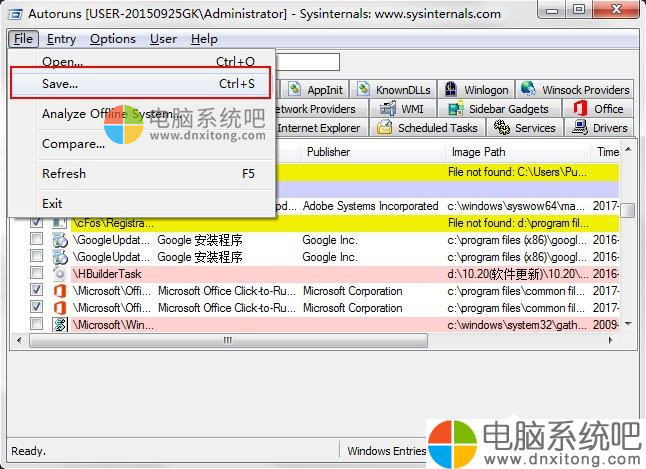Check the Microsoft\Win entry checkbox

pos(36,324)
